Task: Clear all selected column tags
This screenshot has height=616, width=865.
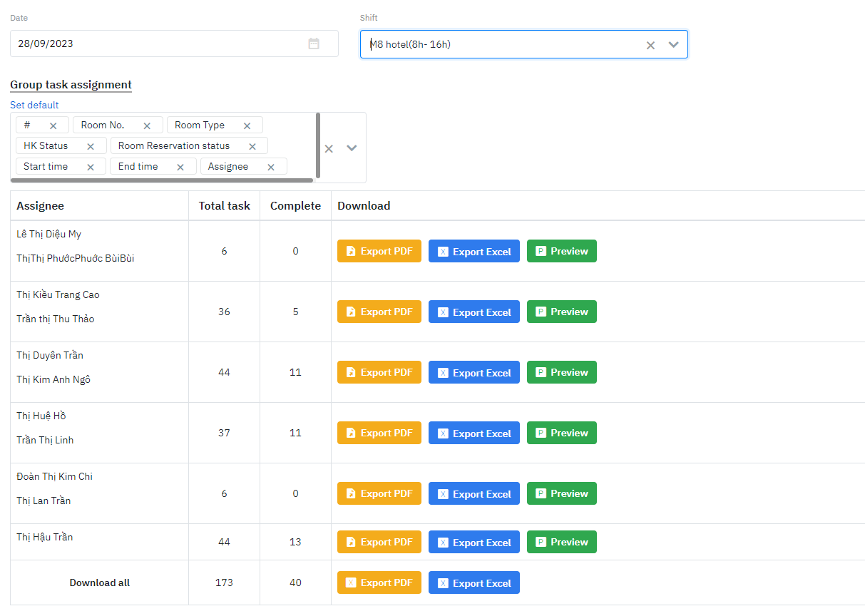Action: coord(329,148)
